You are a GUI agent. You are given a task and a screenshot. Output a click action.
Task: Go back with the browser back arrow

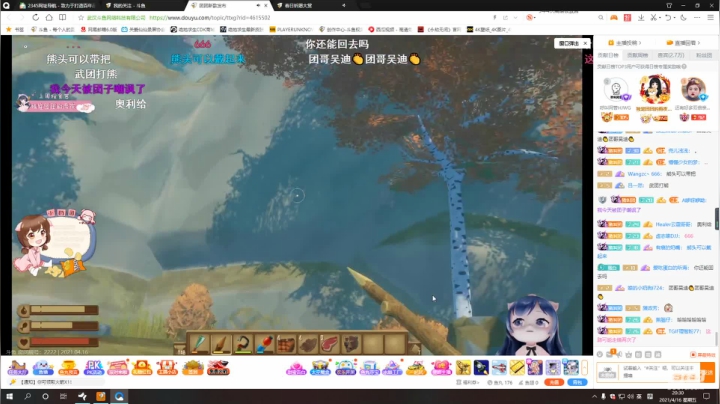[x=9, y=17]
